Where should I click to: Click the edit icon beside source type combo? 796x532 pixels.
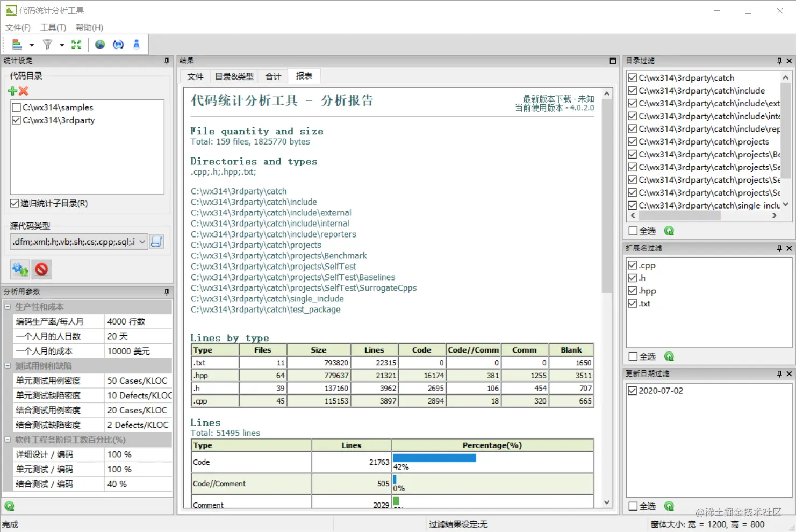pyautogui.click(x=156, y=241)
